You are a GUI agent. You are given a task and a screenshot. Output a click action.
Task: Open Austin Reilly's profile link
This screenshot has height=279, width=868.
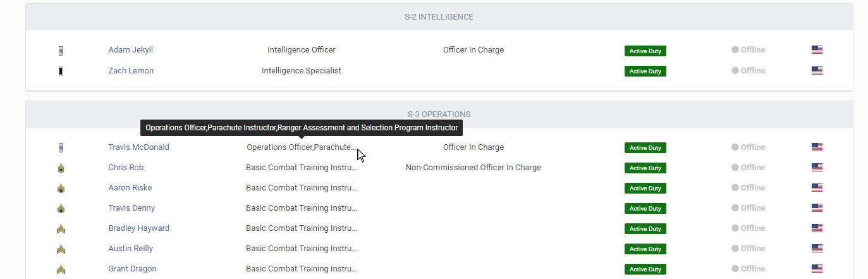tap(130, 249)
